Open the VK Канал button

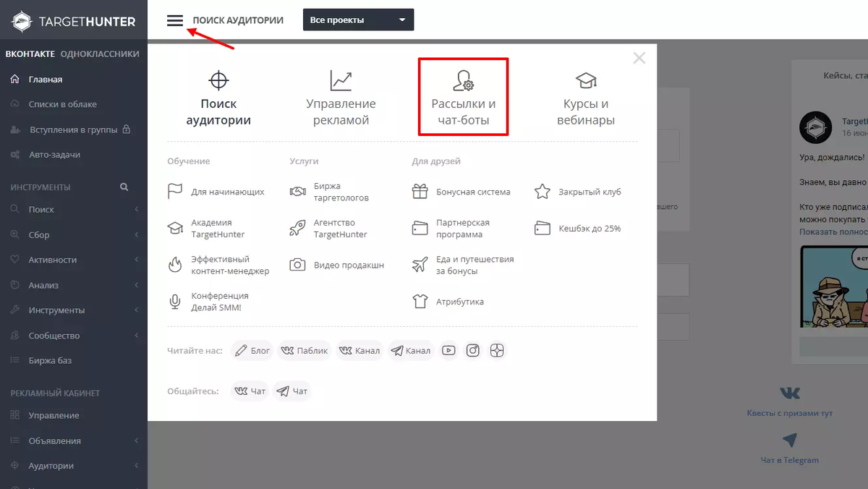point(360,350)
